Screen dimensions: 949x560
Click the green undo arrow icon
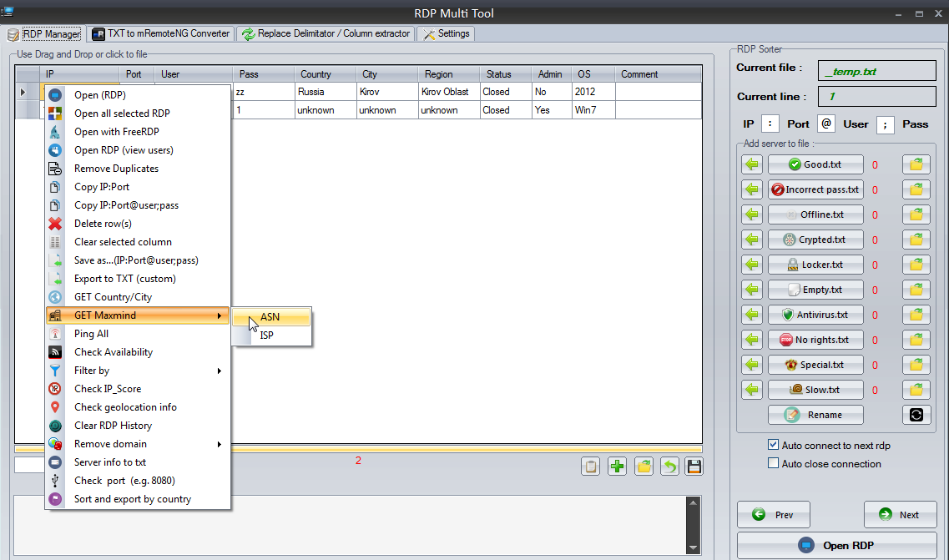point(669,467)
